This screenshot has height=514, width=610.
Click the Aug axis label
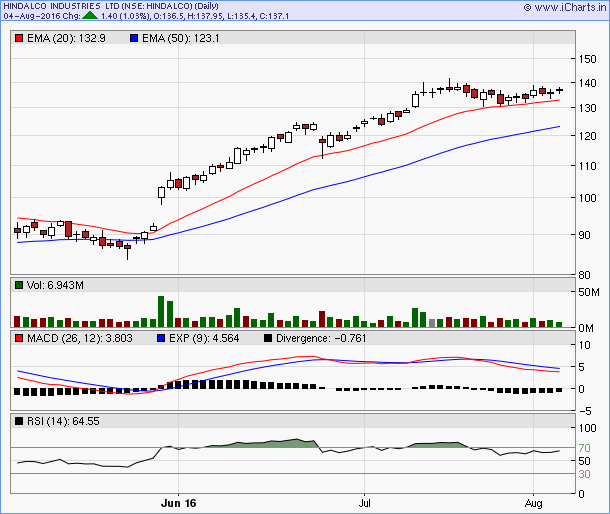(533, 503)
